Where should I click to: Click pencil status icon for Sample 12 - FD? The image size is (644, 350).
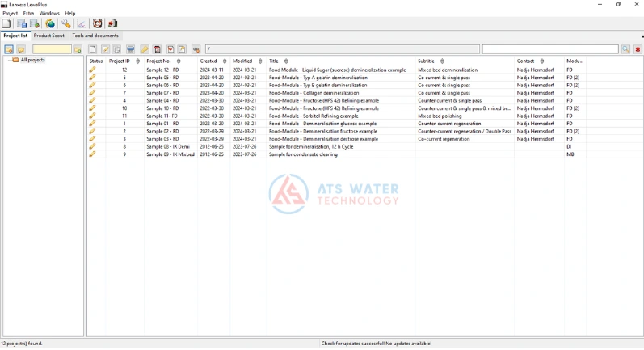92,70
